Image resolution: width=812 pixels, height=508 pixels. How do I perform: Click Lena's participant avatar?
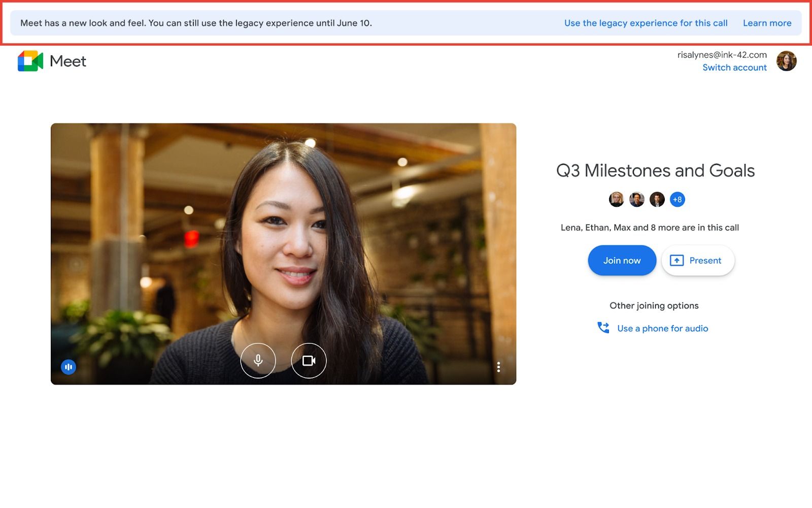[x=617, y=200]
